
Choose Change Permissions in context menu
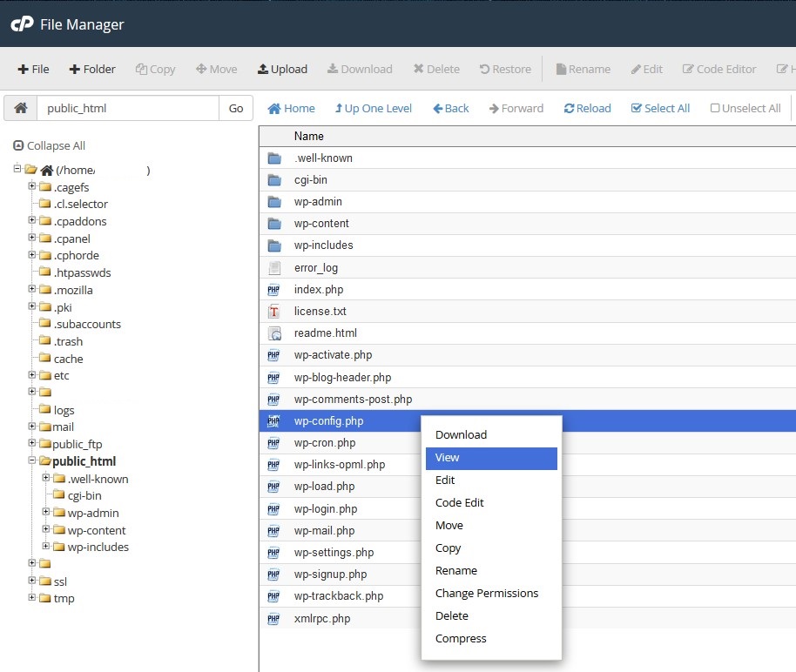tap(486, 594)
